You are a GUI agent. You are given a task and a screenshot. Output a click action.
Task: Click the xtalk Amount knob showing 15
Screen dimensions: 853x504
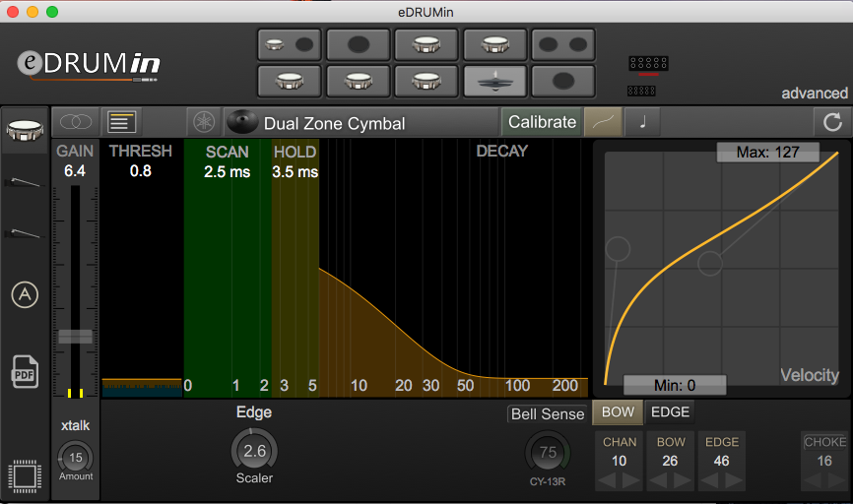pos(76,458)
